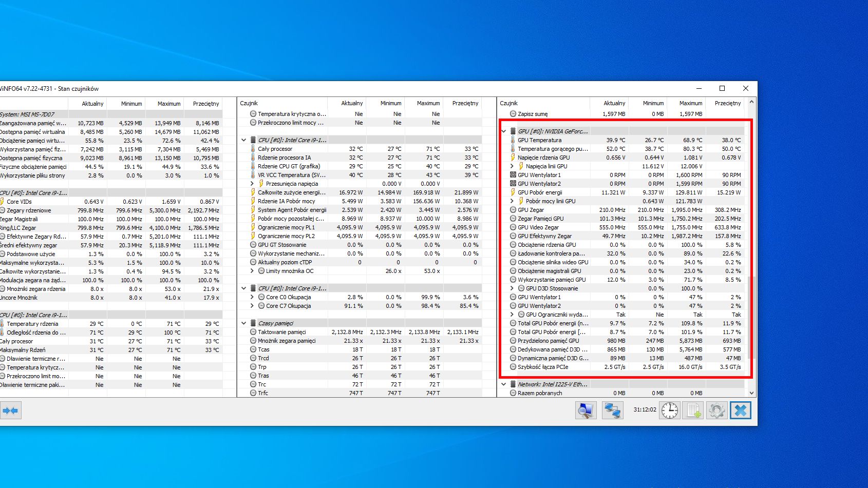Collapse the GPU [#0] NVIDIA GeForce group
The width and height of the screenshot is (868, 488).
point(504,131)
